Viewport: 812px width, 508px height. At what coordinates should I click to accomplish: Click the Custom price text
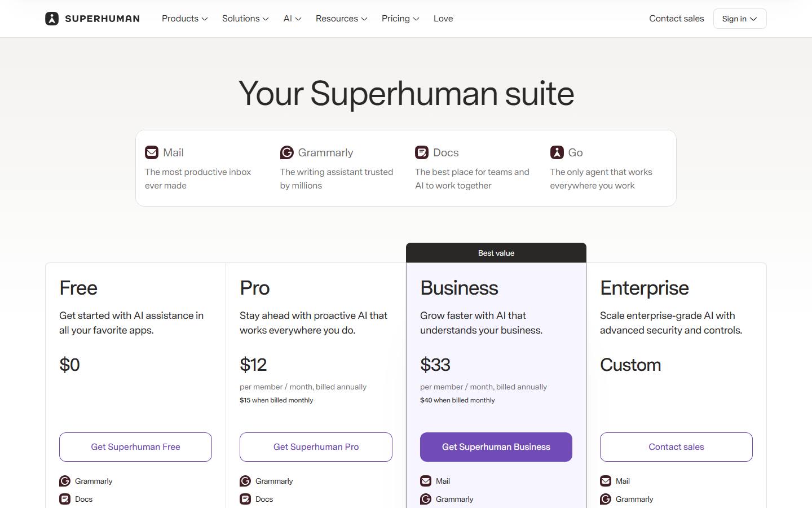coord(630,365)
